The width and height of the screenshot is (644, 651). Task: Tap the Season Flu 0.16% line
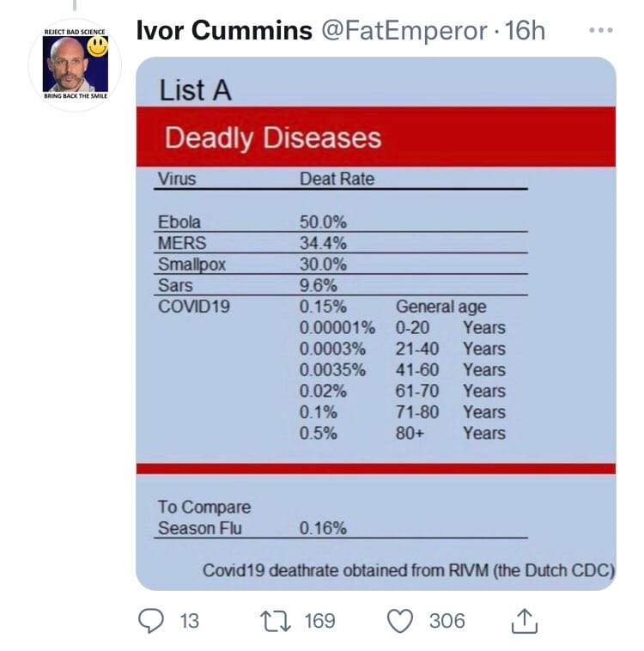pyautogui.click(x=341, y=527)
